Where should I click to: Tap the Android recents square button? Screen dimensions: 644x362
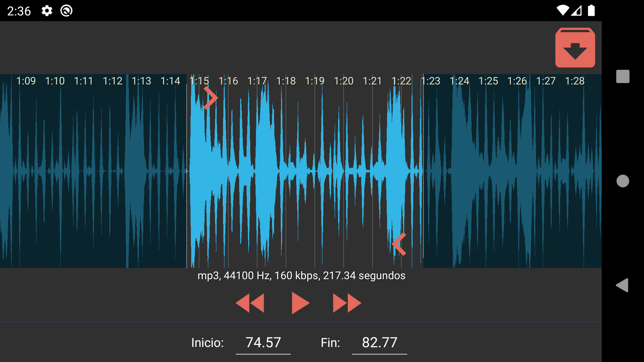point(623,76)
